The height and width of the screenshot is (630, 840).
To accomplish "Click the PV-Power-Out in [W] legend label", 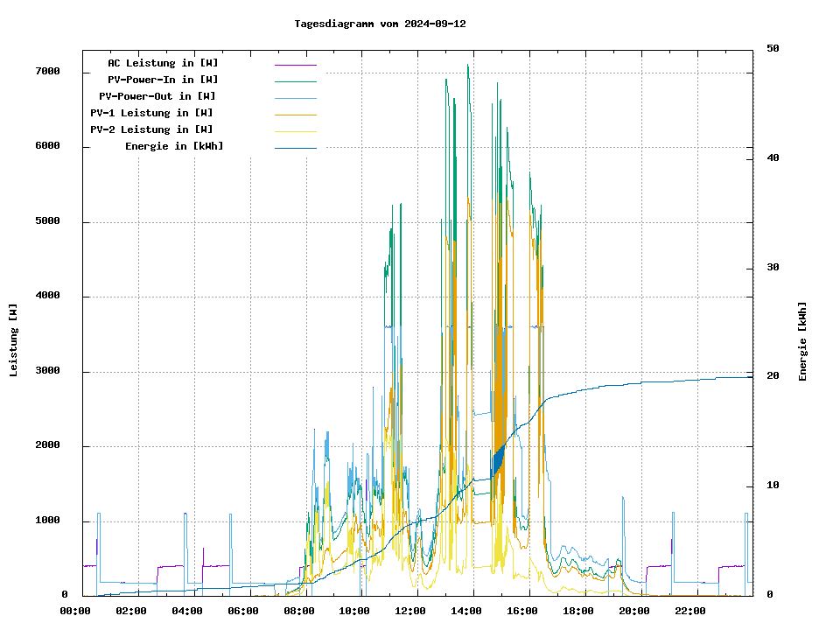I will 157,96.
